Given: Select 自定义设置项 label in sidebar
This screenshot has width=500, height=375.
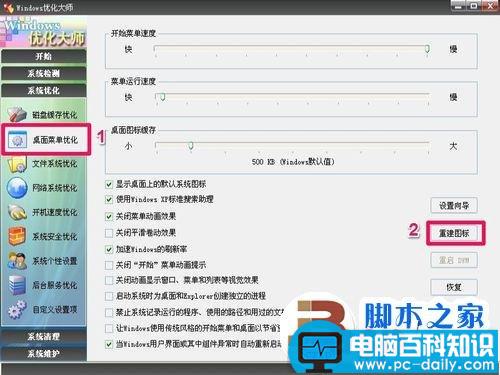Looking at the screenshot, I should click(55, 310).
